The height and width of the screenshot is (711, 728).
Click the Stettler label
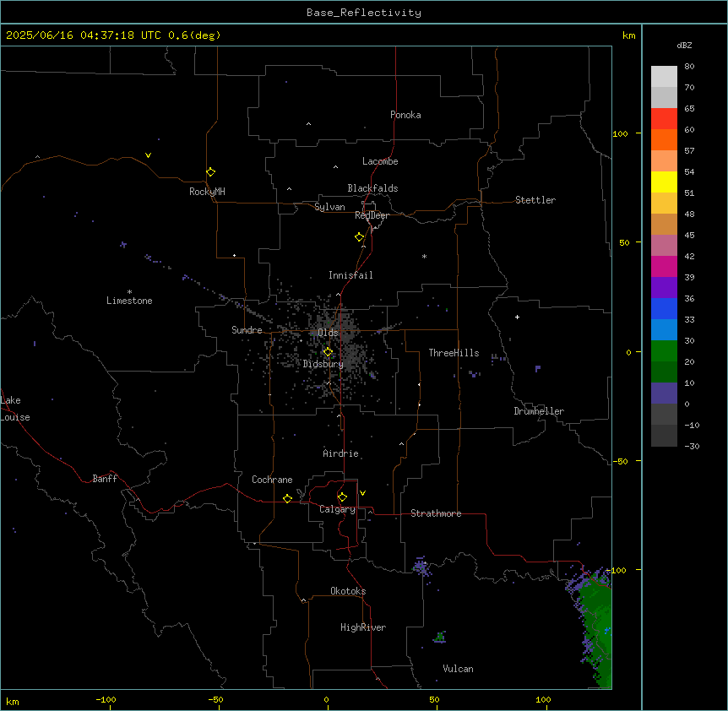point(535,200)
